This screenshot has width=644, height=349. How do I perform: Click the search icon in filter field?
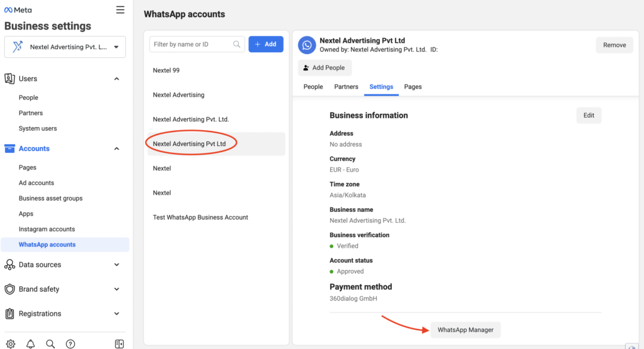[236, 45]
